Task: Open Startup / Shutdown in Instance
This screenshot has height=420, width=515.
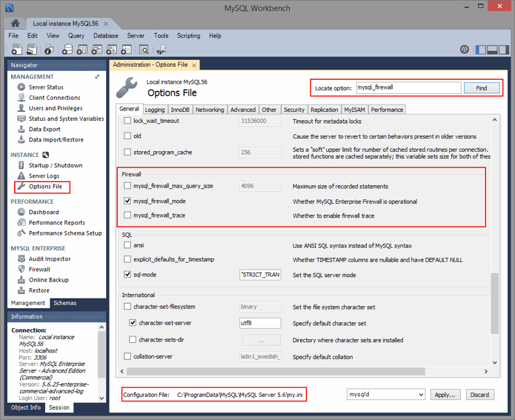Action: pyautogui.click(x=55, y=165)
